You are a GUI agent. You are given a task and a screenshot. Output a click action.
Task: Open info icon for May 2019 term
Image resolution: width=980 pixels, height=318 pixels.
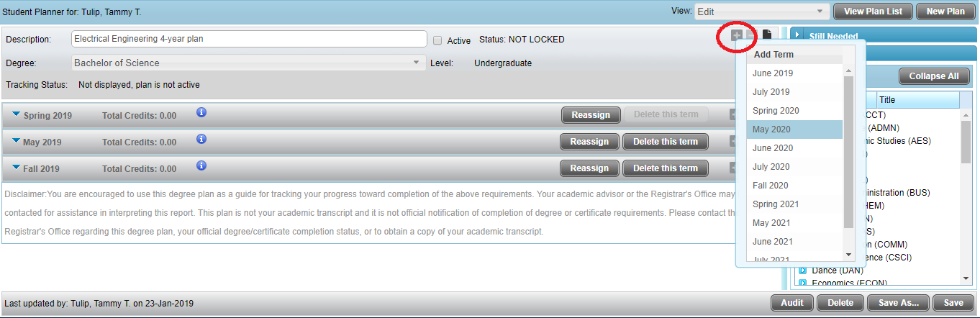(201, 140)
